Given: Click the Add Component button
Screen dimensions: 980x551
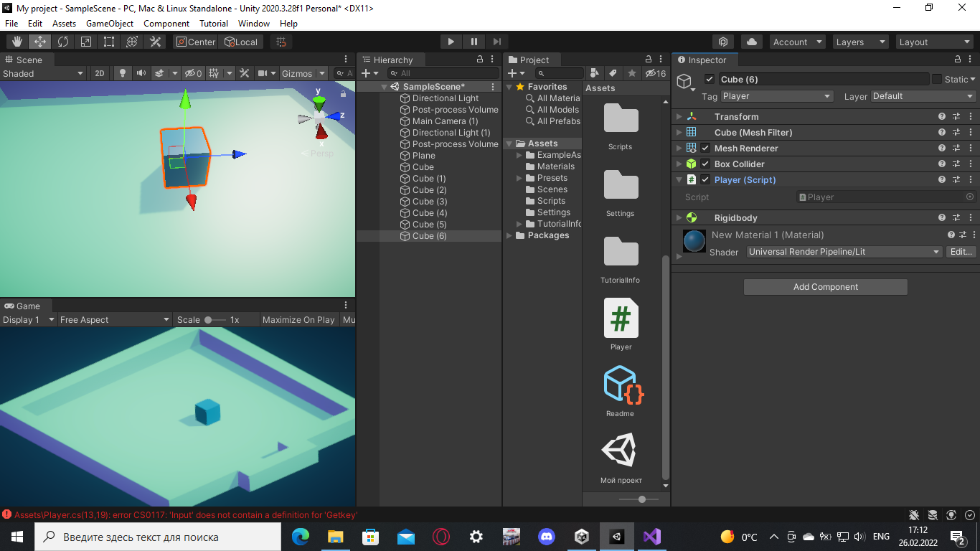Looking at the screenshot, I should (x=826, y=287).
